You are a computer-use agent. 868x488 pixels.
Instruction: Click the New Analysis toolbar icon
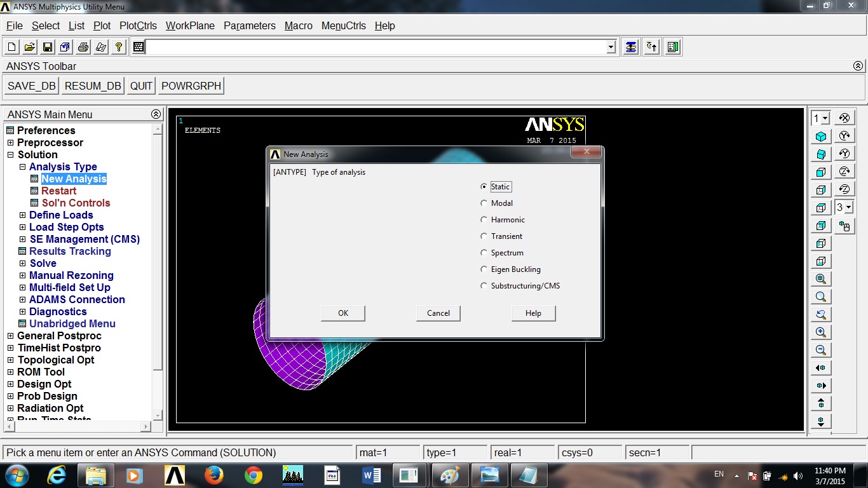click(12, 47)
